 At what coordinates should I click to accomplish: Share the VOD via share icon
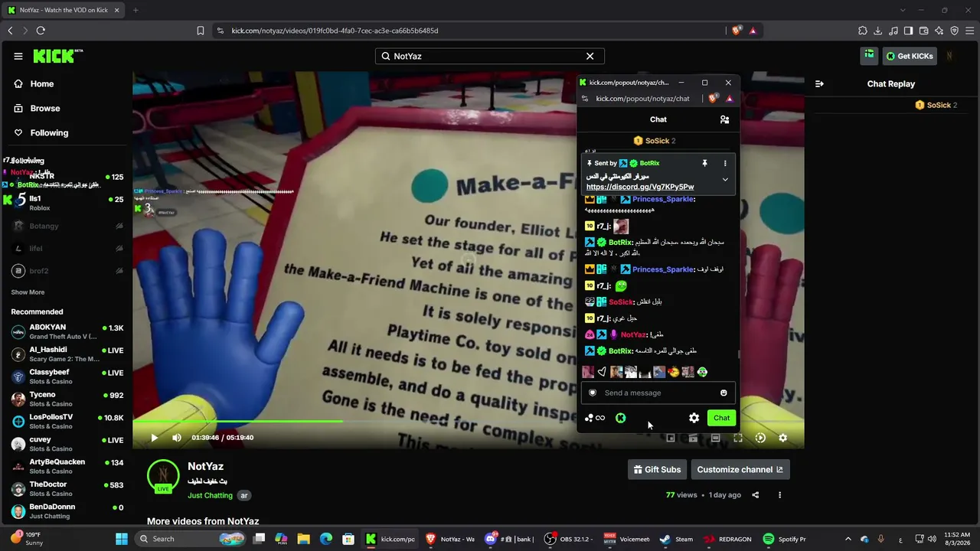(x=755, y=495)
